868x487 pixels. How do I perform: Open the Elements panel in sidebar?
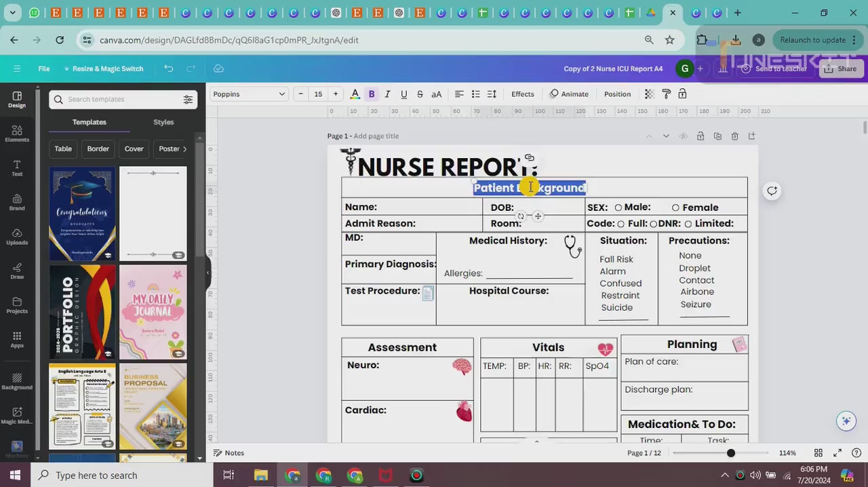click(x=17, y=134)
